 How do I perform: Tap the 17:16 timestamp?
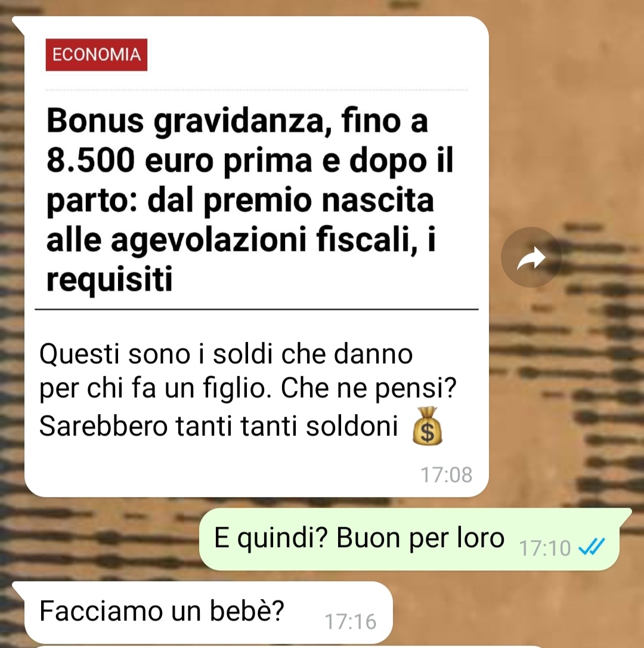pyautogui.click(x=350, y=622)
